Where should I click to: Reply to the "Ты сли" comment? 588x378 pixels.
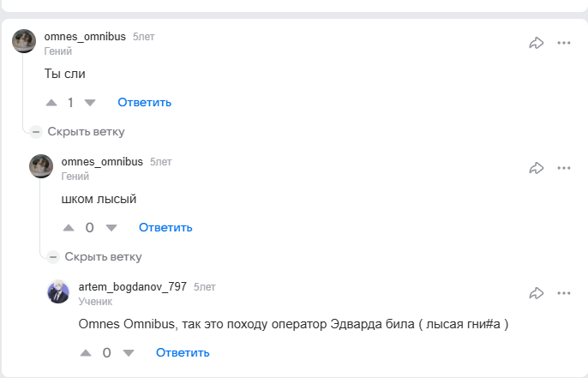click(145, 103)
